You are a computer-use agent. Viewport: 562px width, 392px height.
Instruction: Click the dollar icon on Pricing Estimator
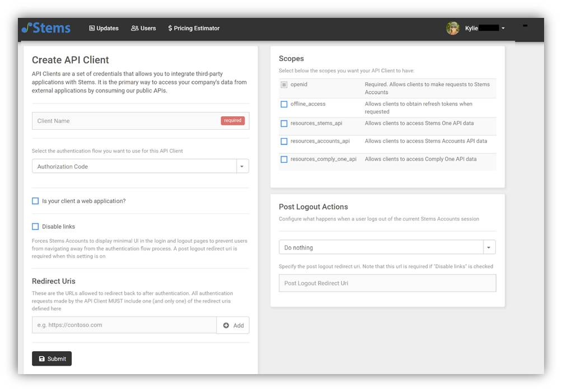pyautogui.click(x=170, y=28)
